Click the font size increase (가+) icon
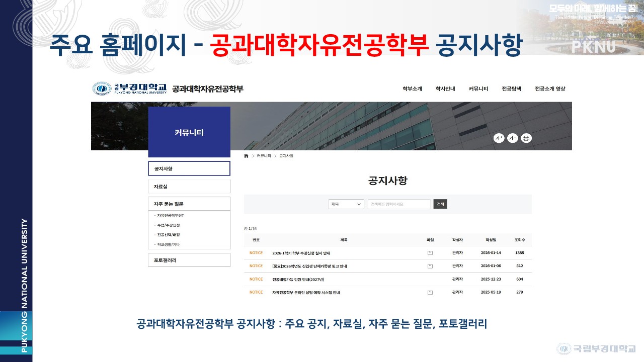The image size is (644, 362). click(499, 138)
